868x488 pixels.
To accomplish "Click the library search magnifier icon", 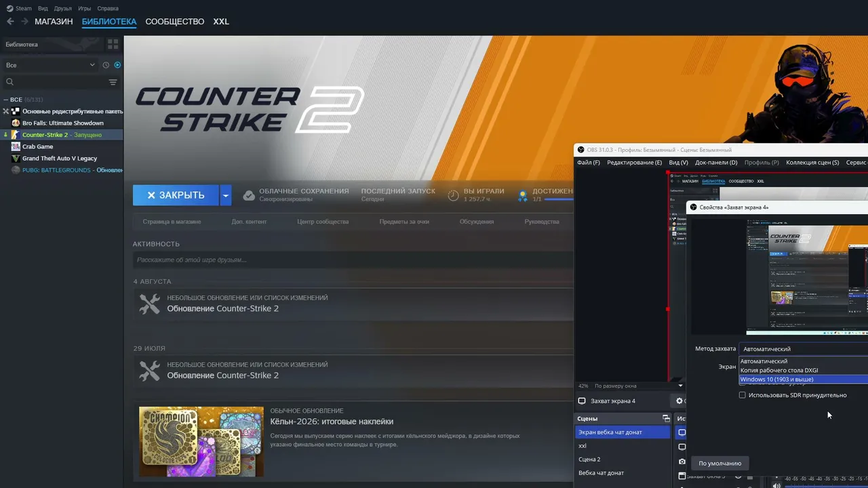I will pyautogui.click(x=9, y=82).
